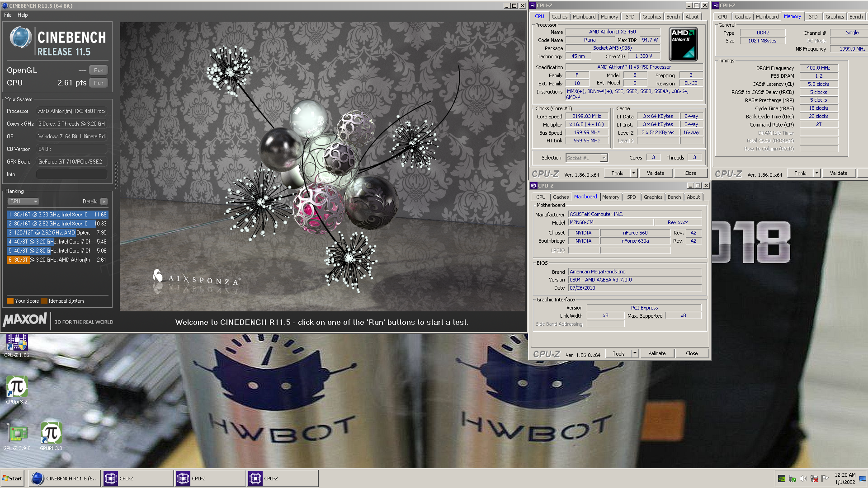Click the Start button
868x488 pixels.
[13, 479]
